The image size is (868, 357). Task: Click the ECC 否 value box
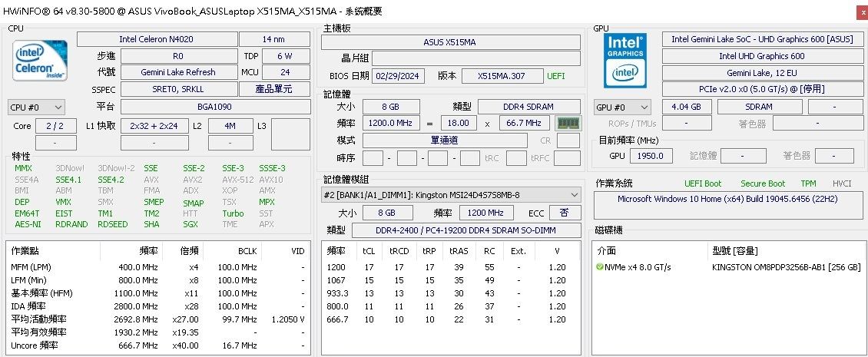565,213
